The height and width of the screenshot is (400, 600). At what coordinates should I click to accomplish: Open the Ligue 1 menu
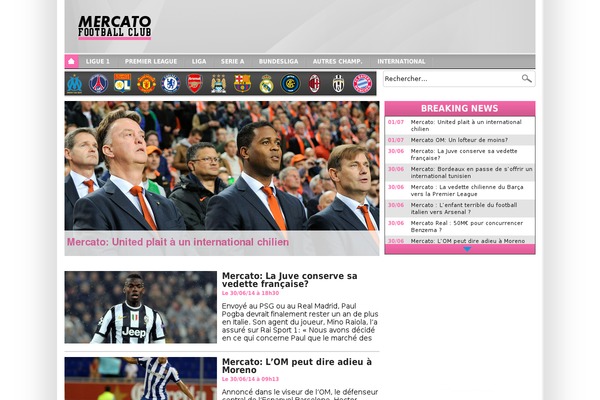tap(98, 61)
